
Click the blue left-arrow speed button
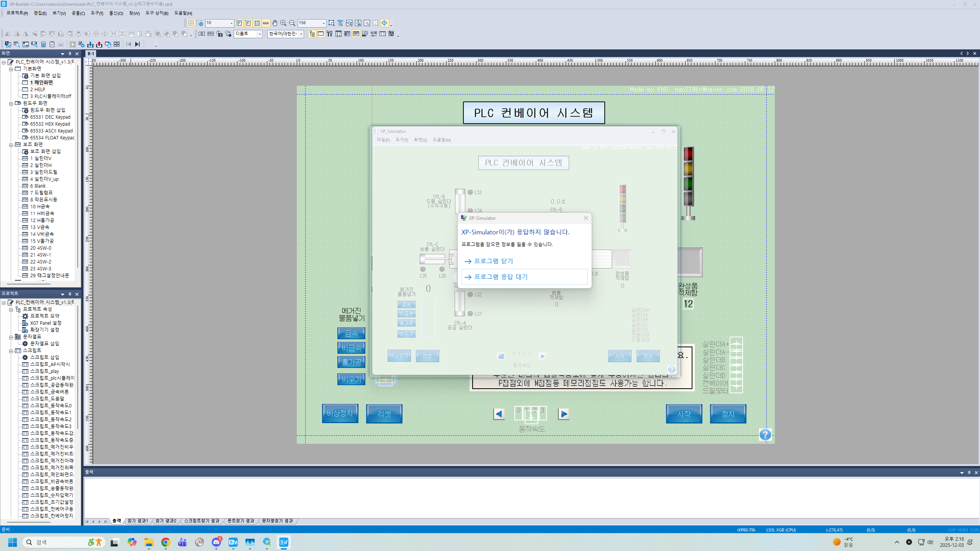click(499, 414)
